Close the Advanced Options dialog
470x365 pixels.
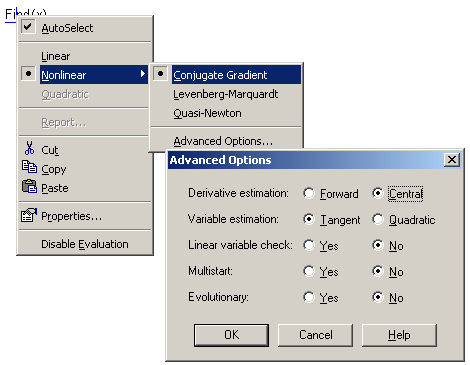point(452,160)
